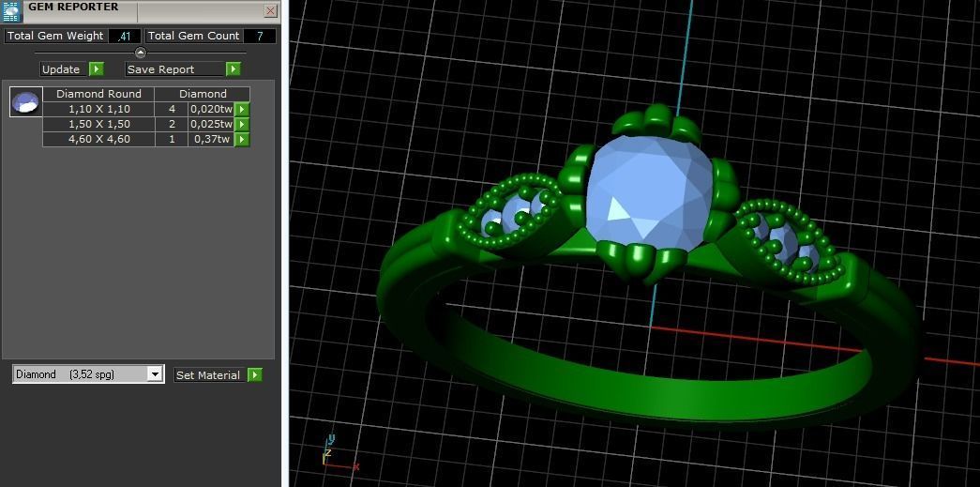The height and width of the screenshot is (487, 980).
Task: Click the Total Gem Count value field
Action: (260, 36)
